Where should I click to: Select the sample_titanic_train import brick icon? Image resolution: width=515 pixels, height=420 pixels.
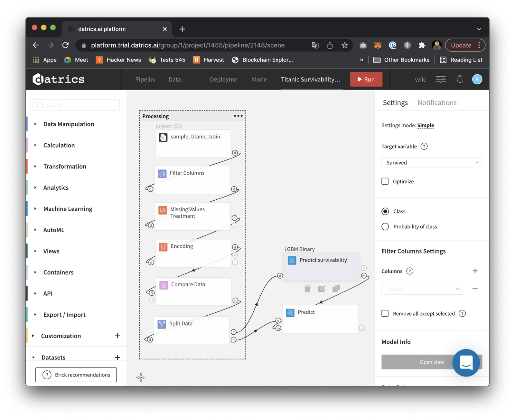(164, 137)
